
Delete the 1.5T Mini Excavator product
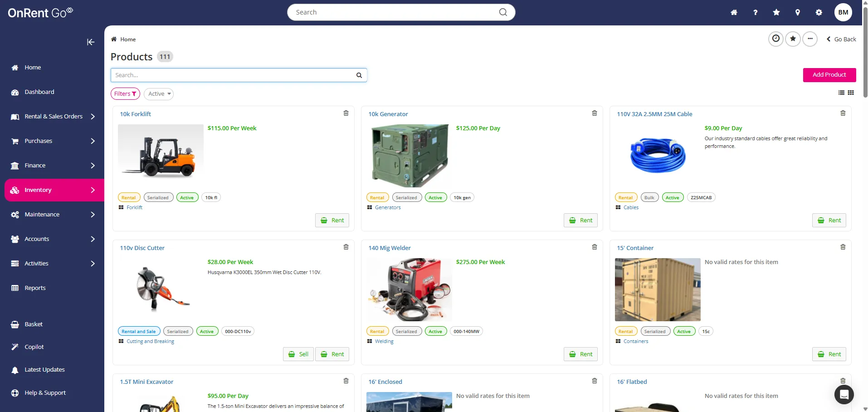[346, 381]
